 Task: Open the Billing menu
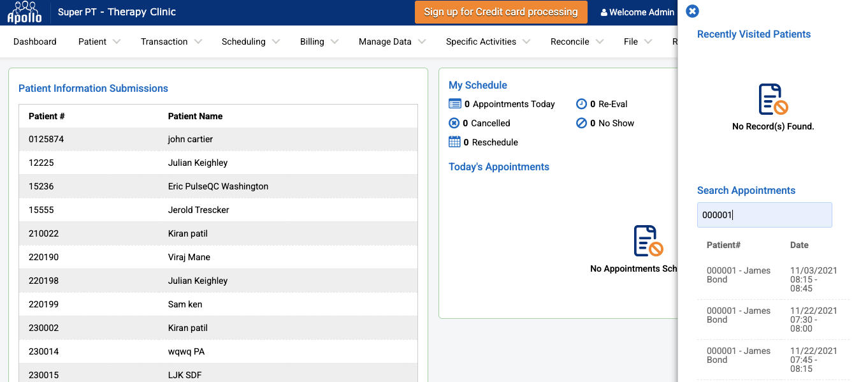[319, 41]
